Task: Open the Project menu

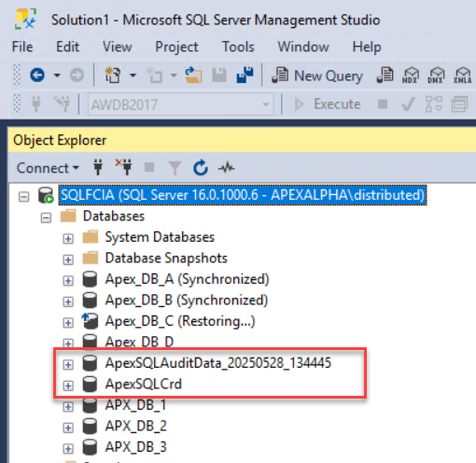Action: point(176,48)
